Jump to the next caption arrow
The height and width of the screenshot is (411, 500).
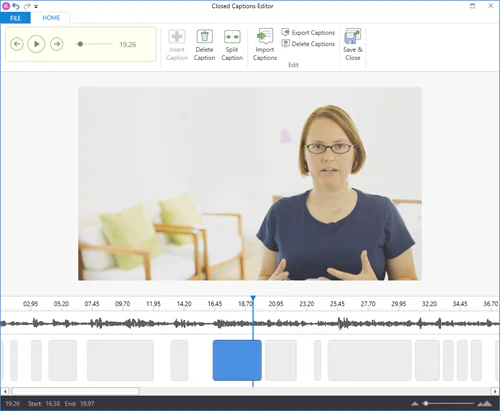point(57,44)
